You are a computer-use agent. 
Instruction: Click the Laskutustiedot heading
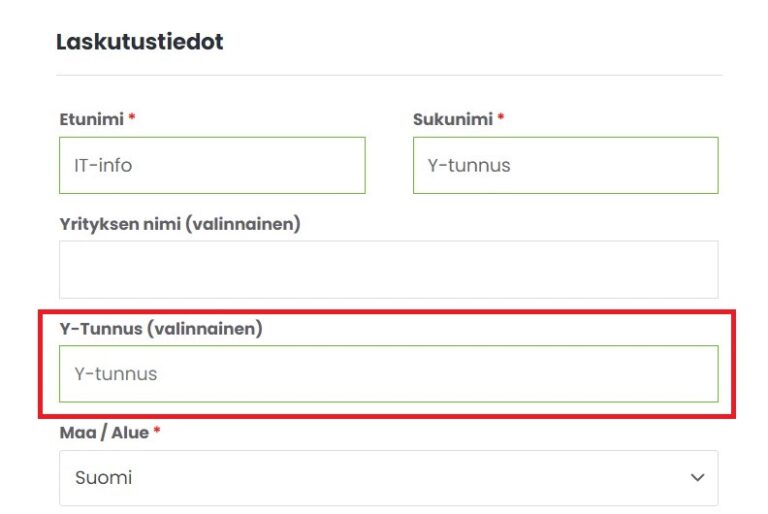(x=139, y=42)
